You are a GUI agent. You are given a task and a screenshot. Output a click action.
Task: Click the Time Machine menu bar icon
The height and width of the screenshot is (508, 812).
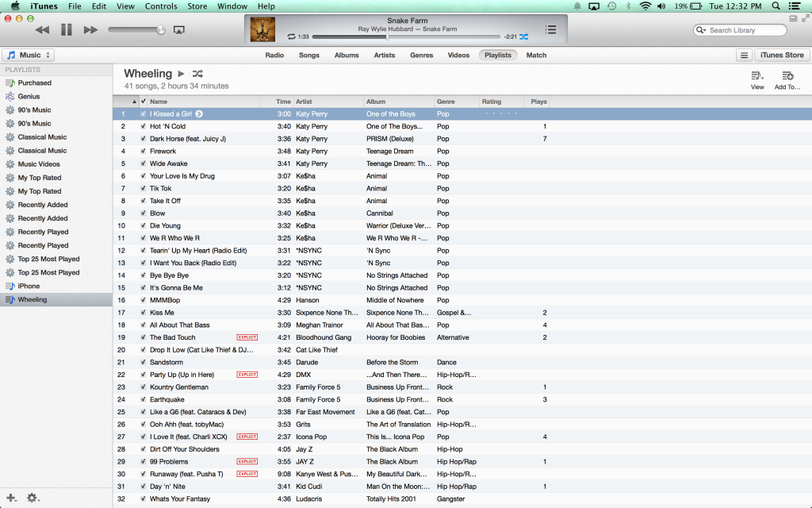coord(611,6)
